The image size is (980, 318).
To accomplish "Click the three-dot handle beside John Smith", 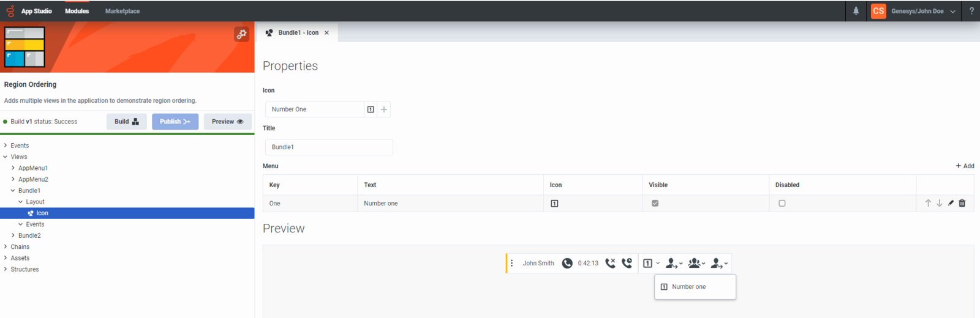I will (512, 263).
